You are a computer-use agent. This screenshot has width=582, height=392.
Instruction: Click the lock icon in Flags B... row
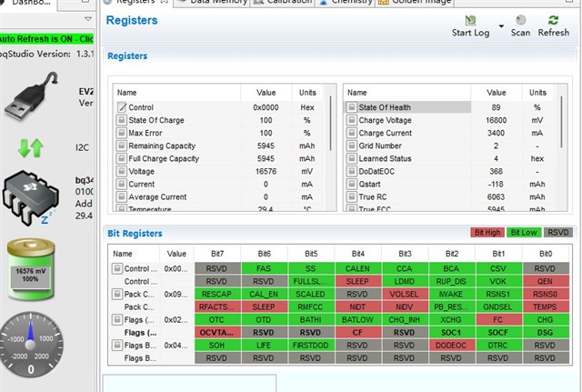(x=117, y=346)
